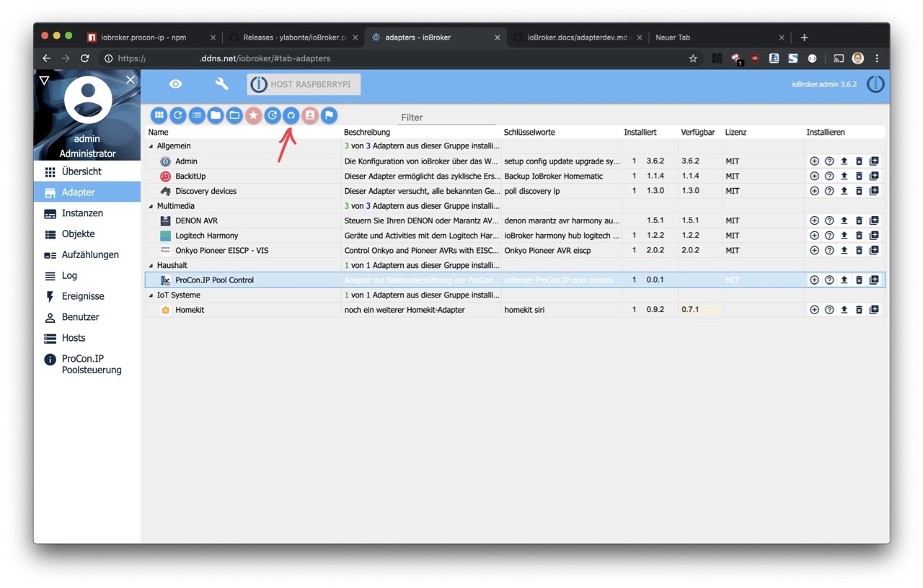Reload the page in Chrome

84,58
